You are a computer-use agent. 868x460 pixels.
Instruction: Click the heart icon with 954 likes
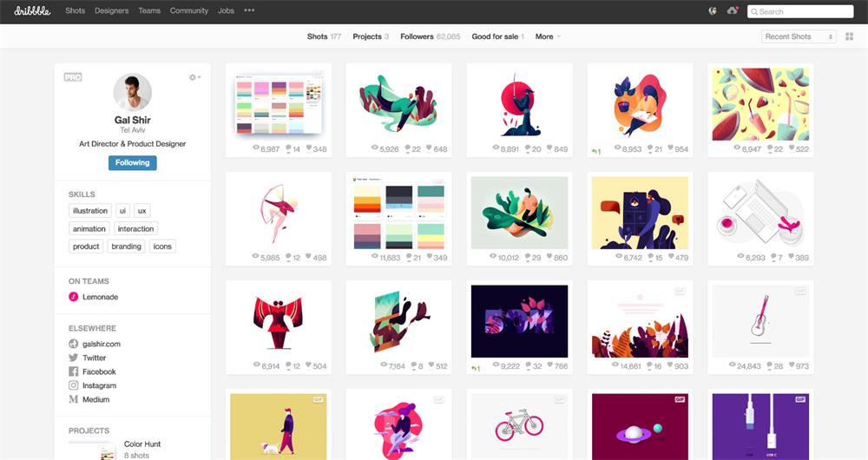(670, 148)
